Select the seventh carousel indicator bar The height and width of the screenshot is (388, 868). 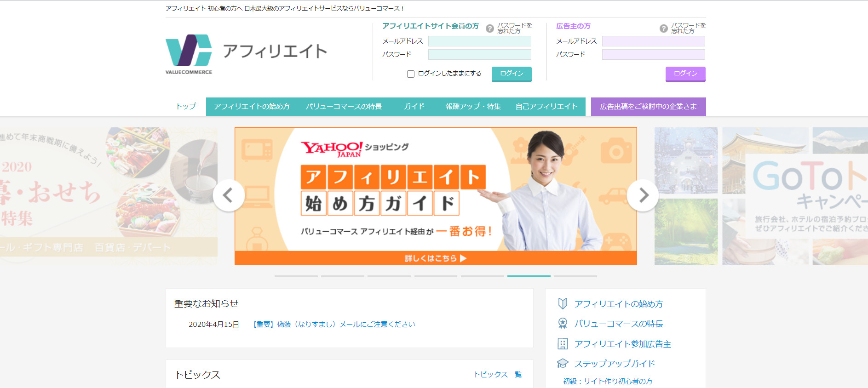[x=575, y=276]
